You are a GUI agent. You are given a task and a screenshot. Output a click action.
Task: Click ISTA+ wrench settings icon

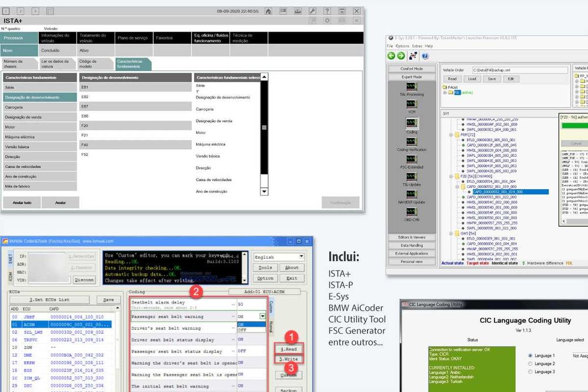(312, 11)
